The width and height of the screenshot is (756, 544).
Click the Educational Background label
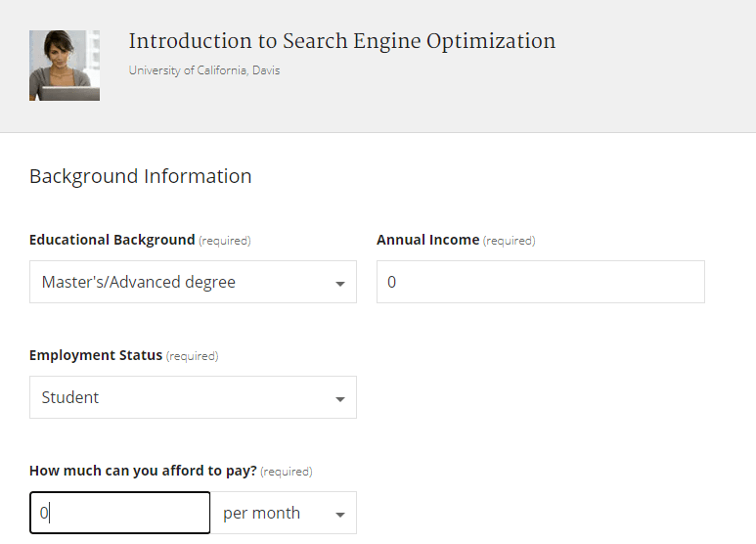[x=111, y=240]
